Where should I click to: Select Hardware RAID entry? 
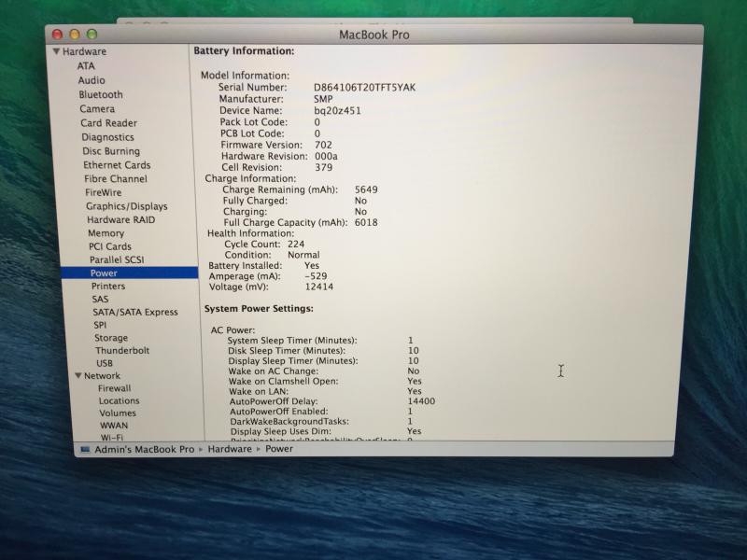[121, 219]
